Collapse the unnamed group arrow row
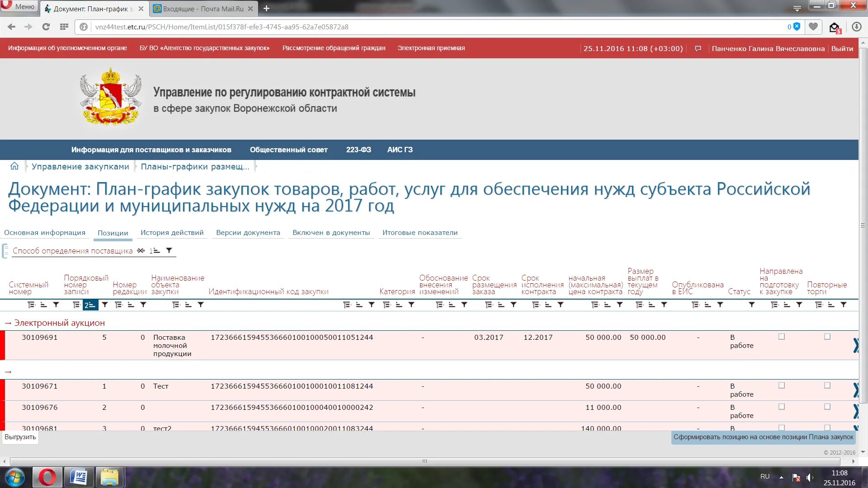Image resolution: width=868 pixels, height=488 pixels. (8, 372)
